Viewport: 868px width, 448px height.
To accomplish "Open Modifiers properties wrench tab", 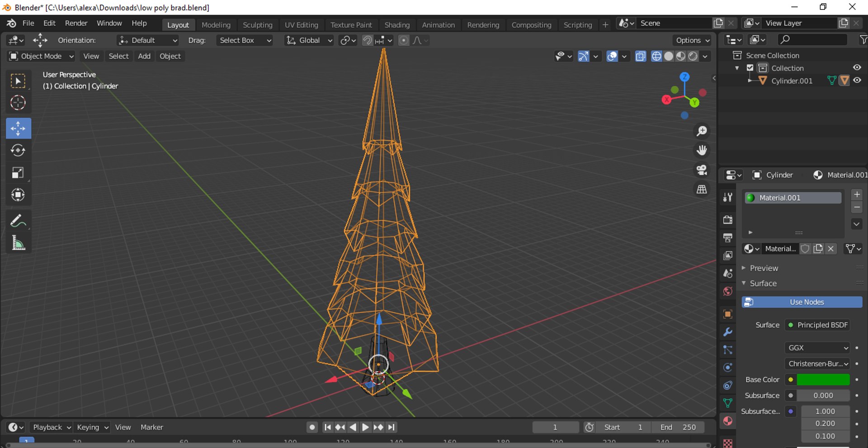I will 727,332.
